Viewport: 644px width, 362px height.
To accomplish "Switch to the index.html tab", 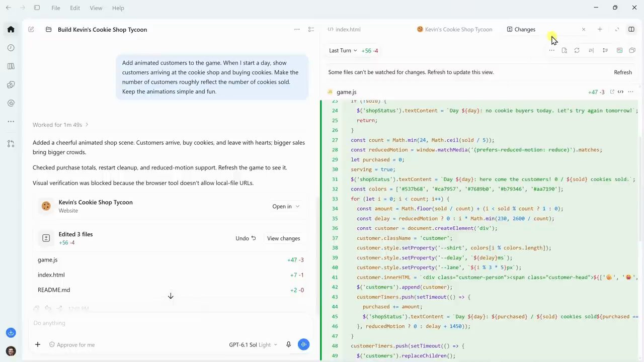I will click(344, 29).
